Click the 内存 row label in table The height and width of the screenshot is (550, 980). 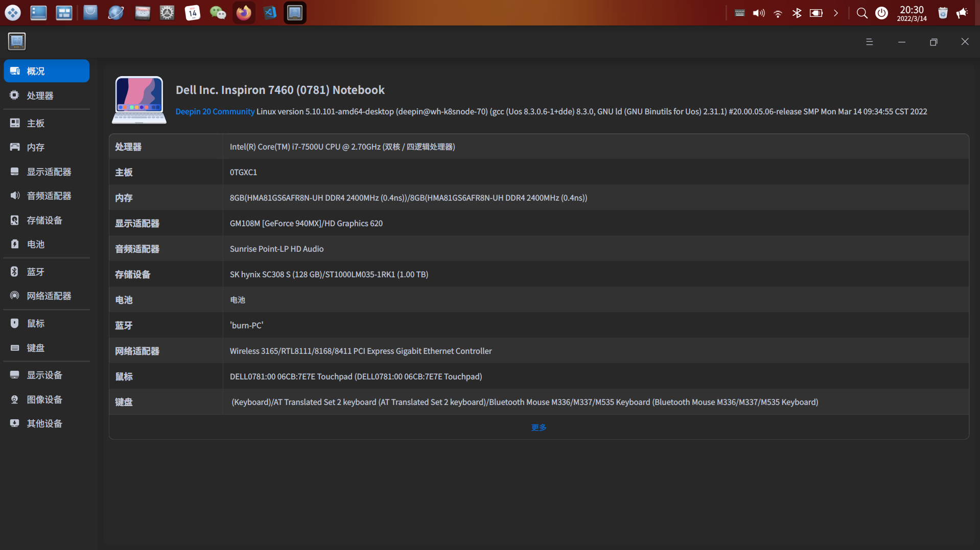124,198
